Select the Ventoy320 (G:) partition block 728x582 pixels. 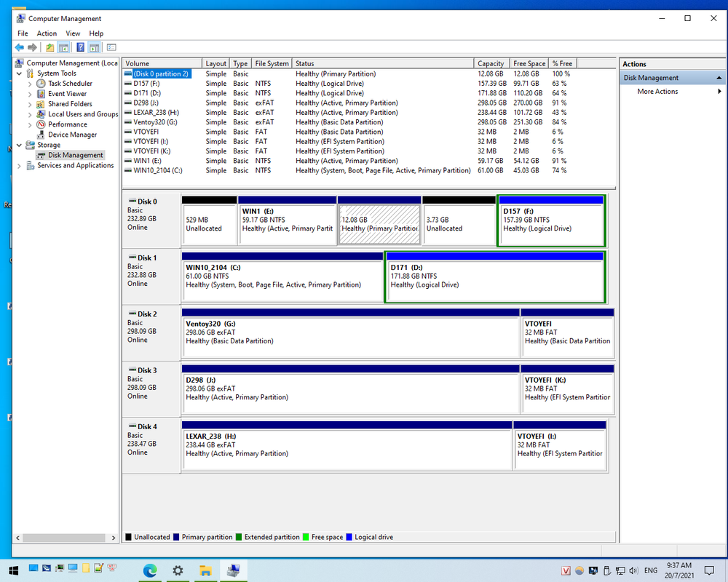tap(351, 333)
